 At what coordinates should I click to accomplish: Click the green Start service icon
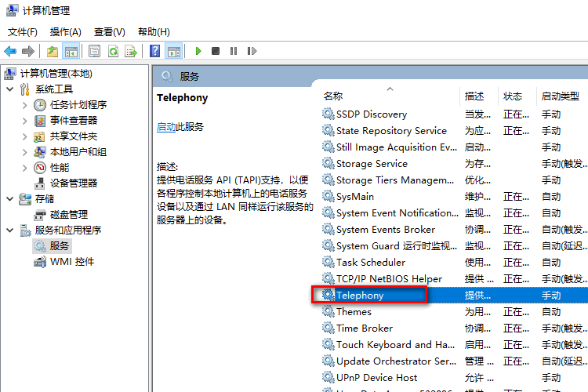tap(198, 51)
